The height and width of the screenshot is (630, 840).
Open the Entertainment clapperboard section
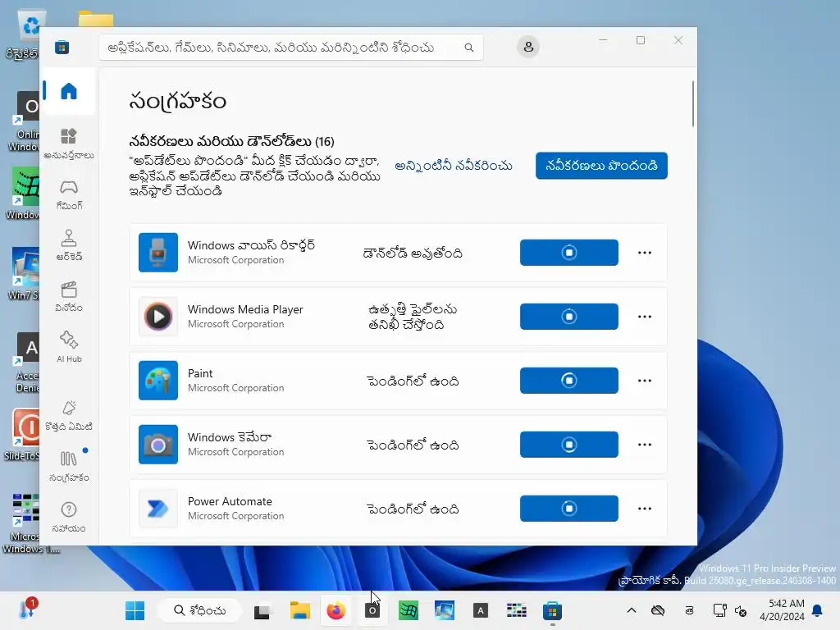(69, 296)
